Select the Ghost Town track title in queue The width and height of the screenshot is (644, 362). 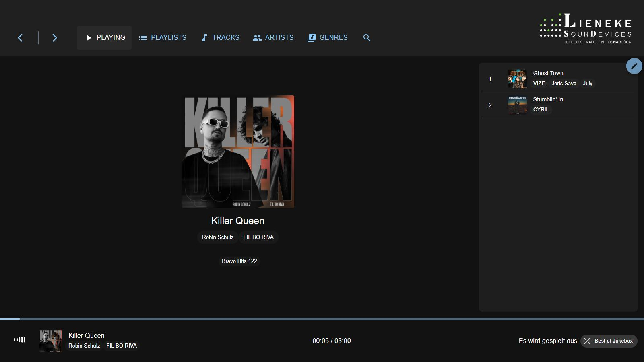(548, 73)
